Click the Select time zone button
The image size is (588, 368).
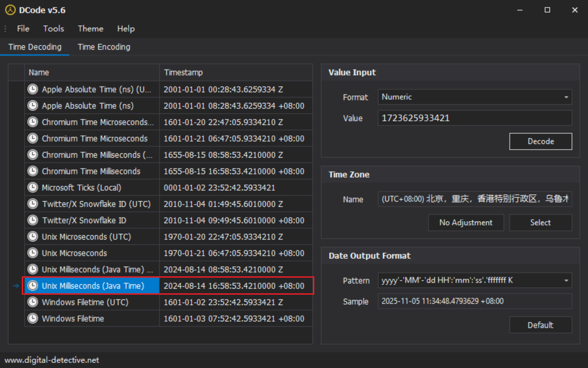[x=540, y=223]
